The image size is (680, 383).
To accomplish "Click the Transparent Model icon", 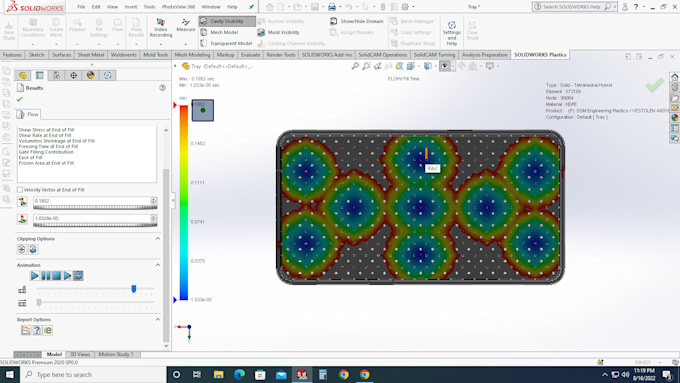I will (204, 43).
